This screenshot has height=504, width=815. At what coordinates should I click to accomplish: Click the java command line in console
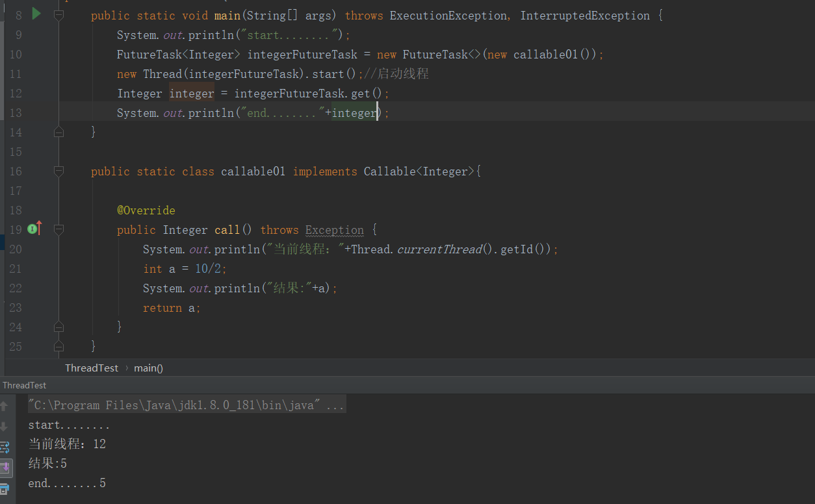(x=187, y=405)
